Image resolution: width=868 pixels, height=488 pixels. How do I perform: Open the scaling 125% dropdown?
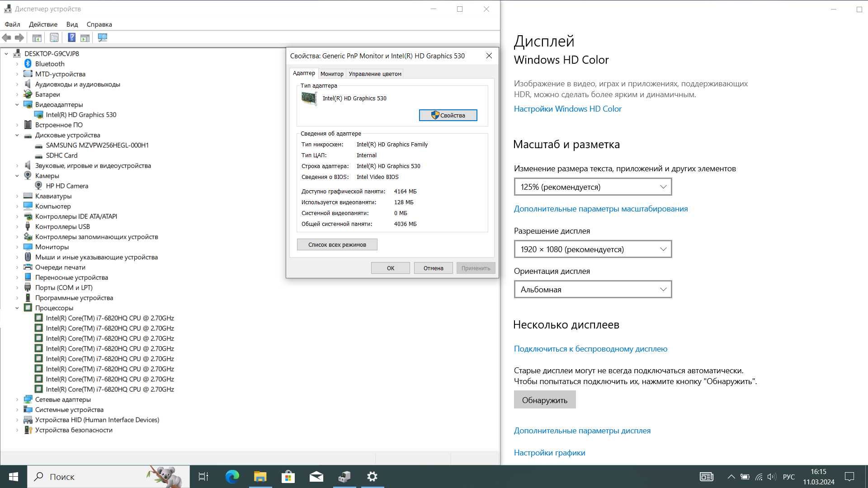593,187
